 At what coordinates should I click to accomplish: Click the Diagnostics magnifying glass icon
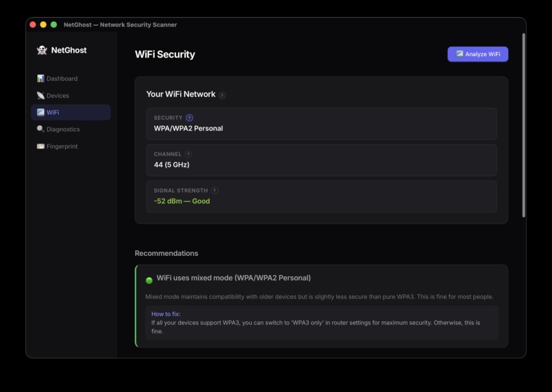(40, 129)
